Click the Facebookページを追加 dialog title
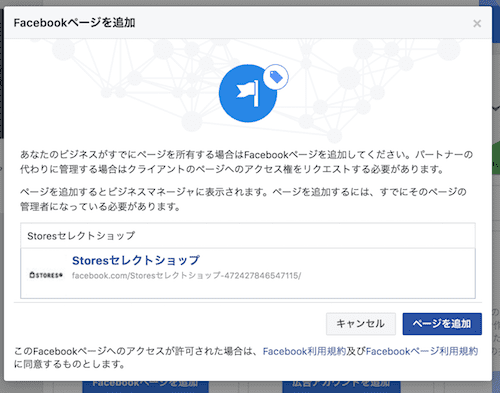The height and width of the screenshot is (393, 500). [x=74, y=23]
